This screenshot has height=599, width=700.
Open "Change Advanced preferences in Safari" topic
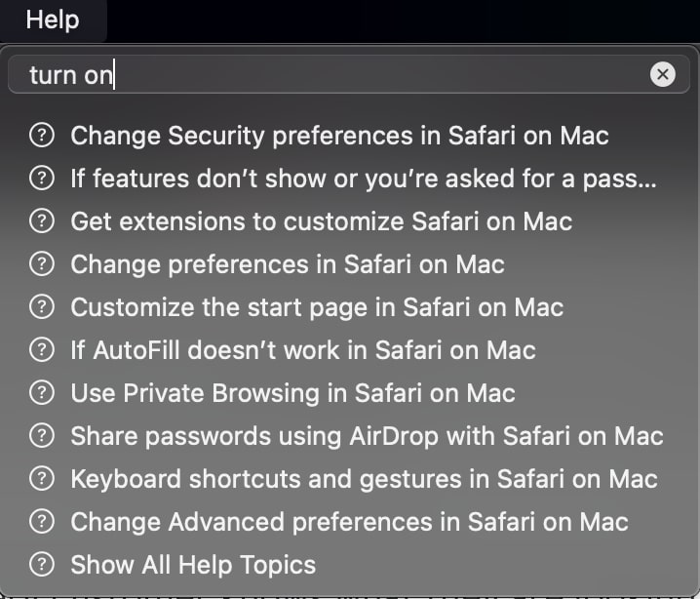(349, 522)
